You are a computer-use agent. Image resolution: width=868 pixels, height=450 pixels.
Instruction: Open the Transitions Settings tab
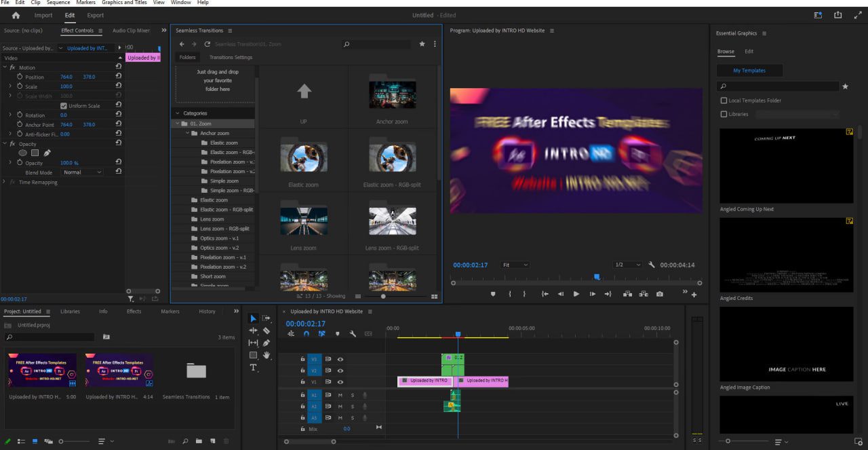tap(231, 58)
